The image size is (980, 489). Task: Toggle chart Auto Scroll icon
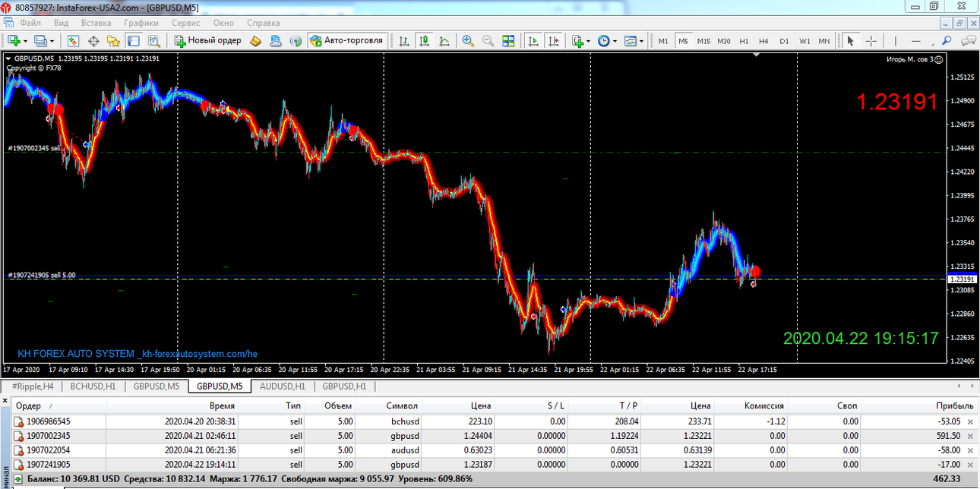click(534, 41)
